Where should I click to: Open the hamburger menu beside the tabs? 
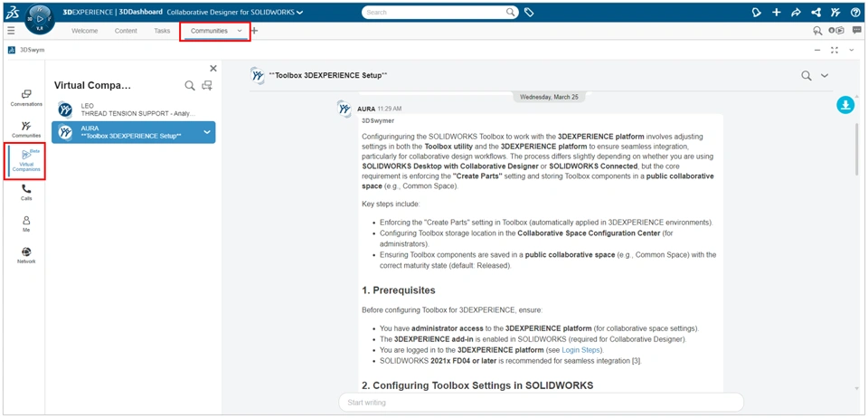tap(11, 31)
